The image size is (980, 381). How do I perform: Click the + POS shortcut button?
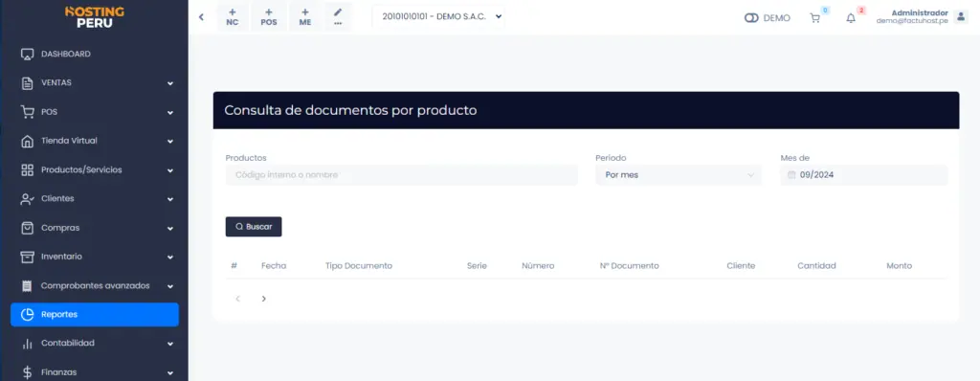[269, 17]
